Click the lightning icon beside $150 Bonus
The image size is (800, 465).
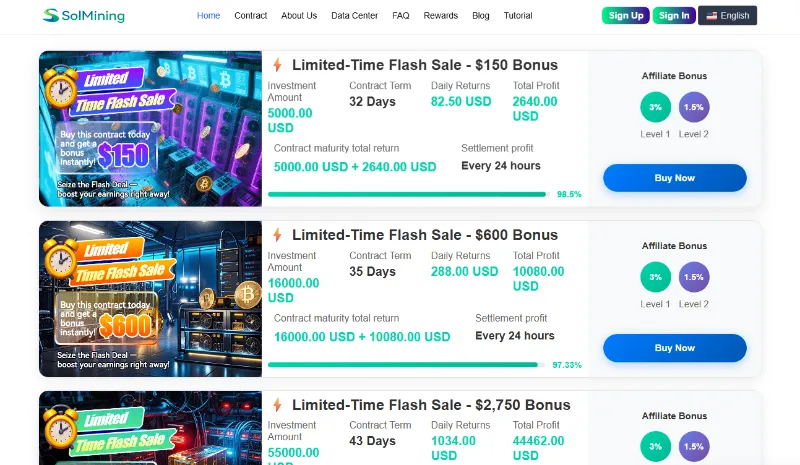(277, 65)
